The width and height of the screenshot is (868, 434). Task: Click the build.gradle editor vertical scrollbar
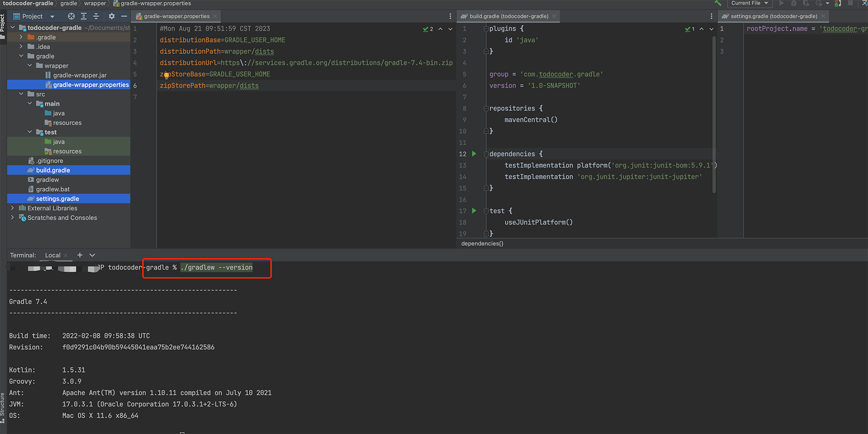point(714,116)
